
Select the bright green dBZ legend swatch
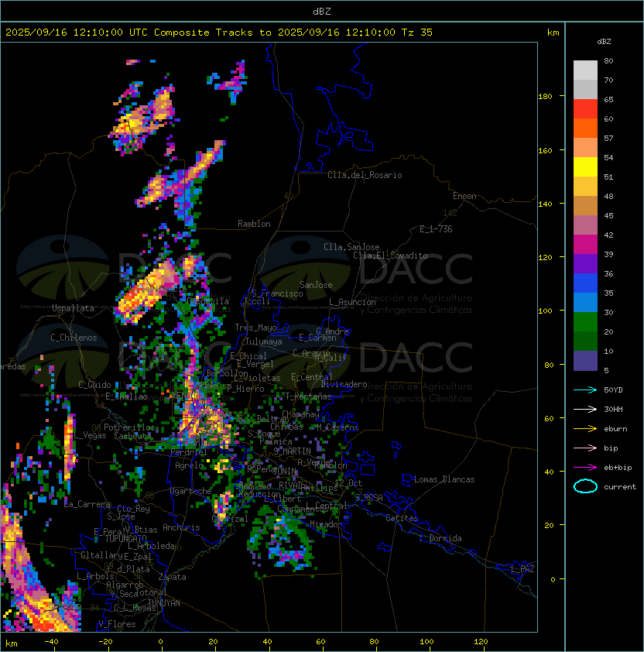[x=585, y=322]
